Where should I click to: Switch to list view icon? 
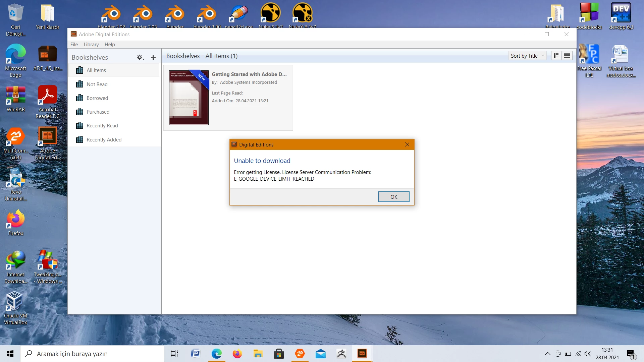tap(567, 56)
